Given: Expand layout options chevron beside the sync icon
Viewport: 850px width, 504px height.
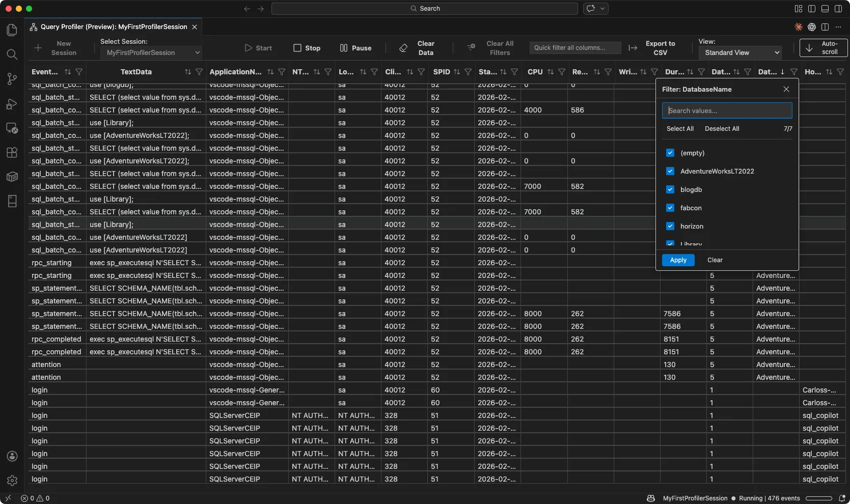Looking at the screenshot, I should [x=602, y=9].
